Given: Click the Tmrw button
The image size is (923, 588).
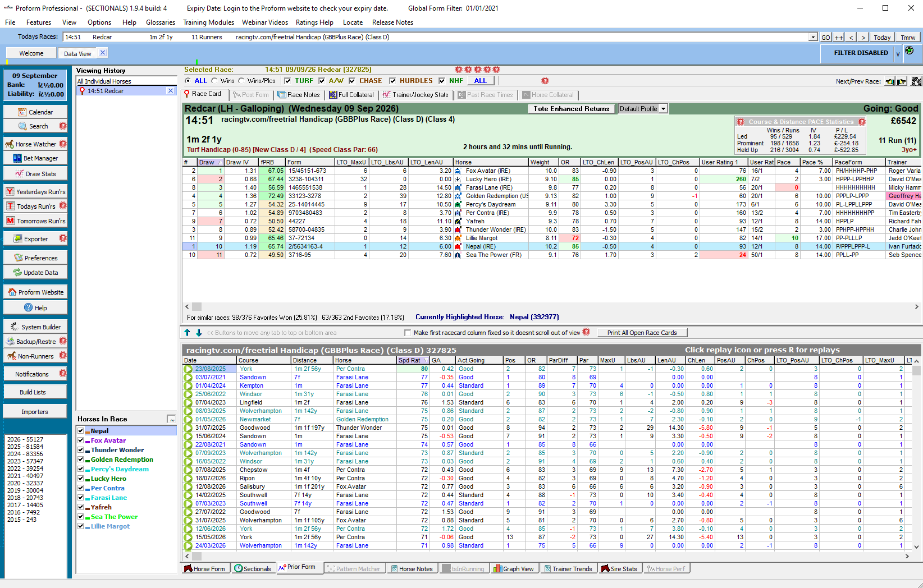Looking at the screenshot, I should pos(908,38).
